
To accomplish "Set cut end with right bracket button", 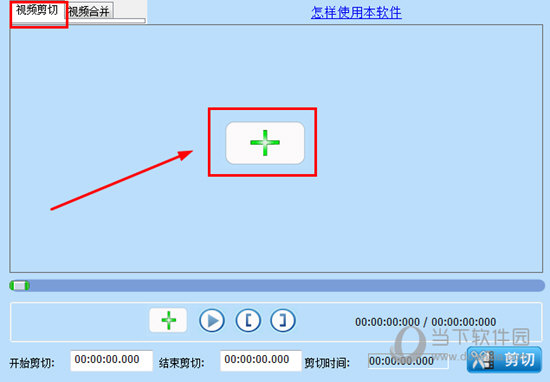I will point(283,320).
